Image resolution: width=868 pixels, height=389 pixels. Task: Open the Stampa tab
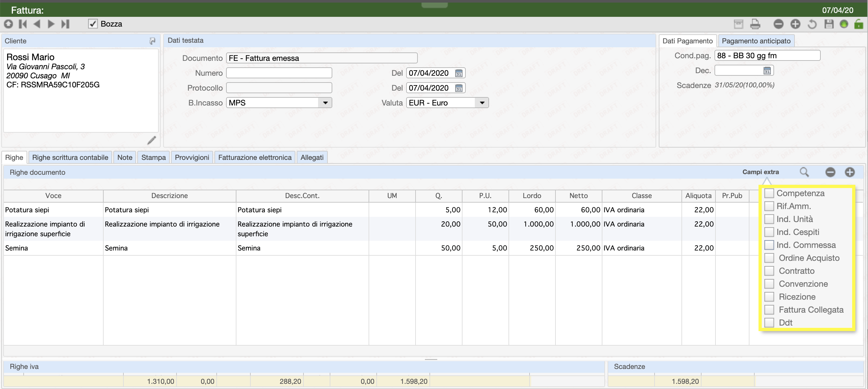coord(153,157)
